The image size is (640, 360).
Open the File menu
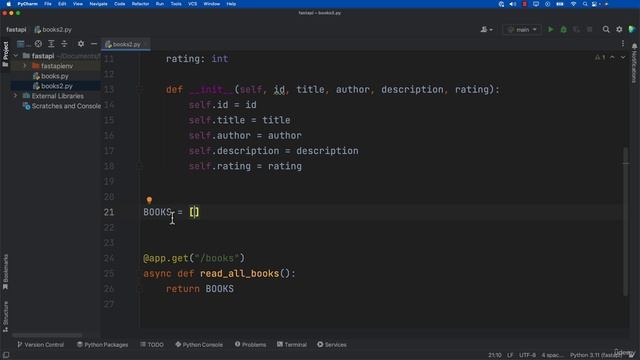click(x=48, y=4)
